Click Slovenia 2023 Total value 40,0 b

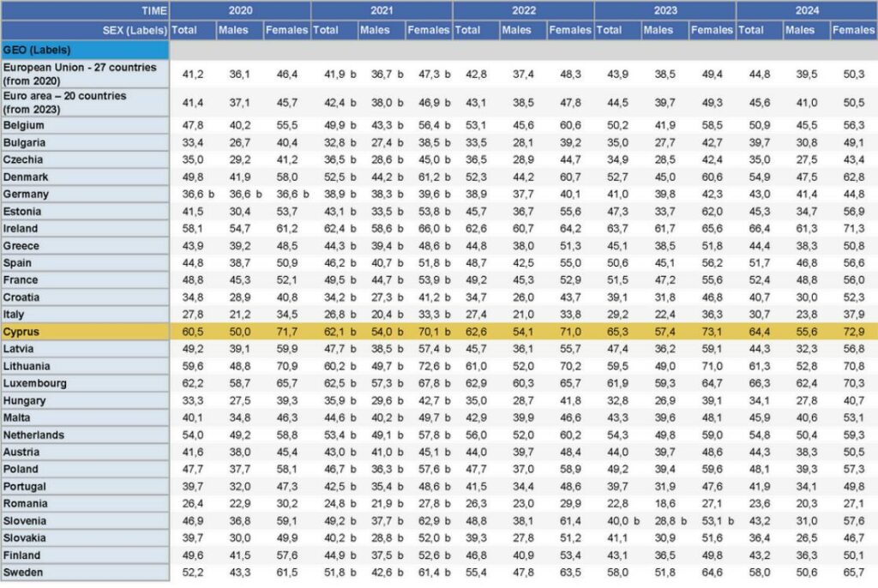point(623,521)
